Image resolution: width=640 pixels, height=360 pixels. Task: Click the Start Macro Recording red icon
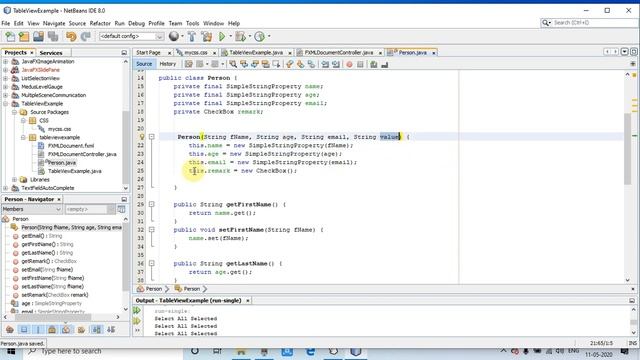pos(349,64)
